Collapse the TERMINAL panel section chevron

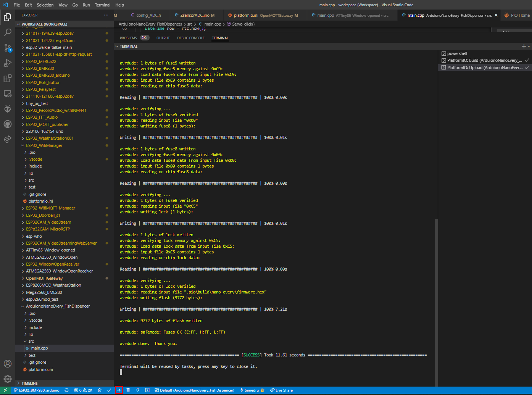click(x=117, y=46)
